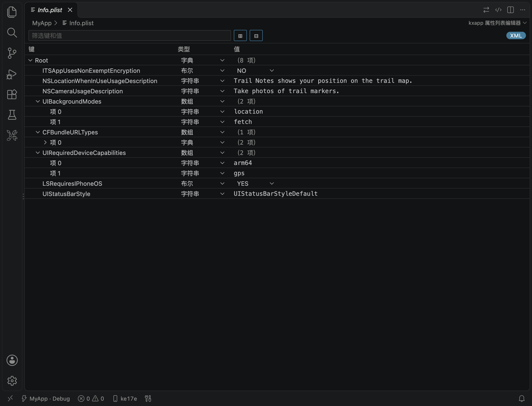Viewport: 532px width, 406px height.
Task: Open the remote window status icon
Action: tap(10, 398)
